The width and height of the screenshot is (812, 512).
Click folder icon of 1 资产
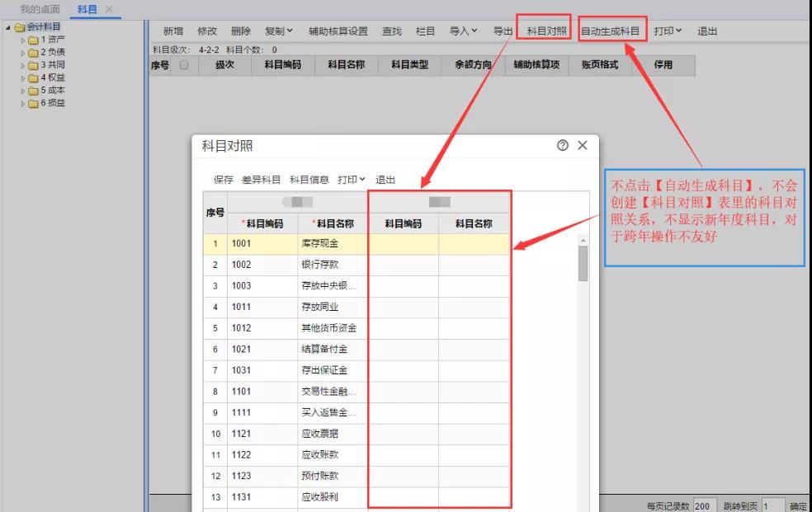coord(34,40)
